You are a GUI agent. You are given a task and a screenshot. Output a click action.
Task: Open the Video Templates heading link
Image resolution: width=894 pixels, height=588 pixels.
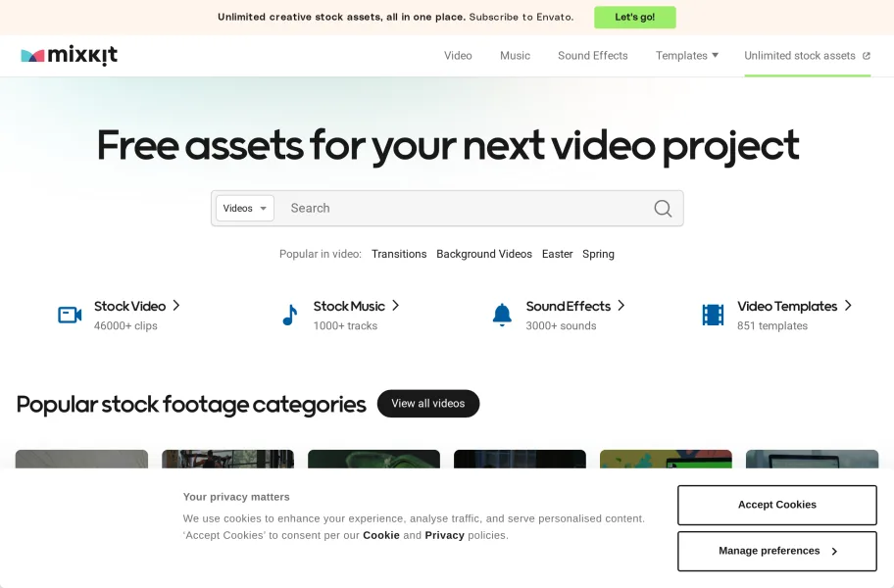tap(787, 306)
